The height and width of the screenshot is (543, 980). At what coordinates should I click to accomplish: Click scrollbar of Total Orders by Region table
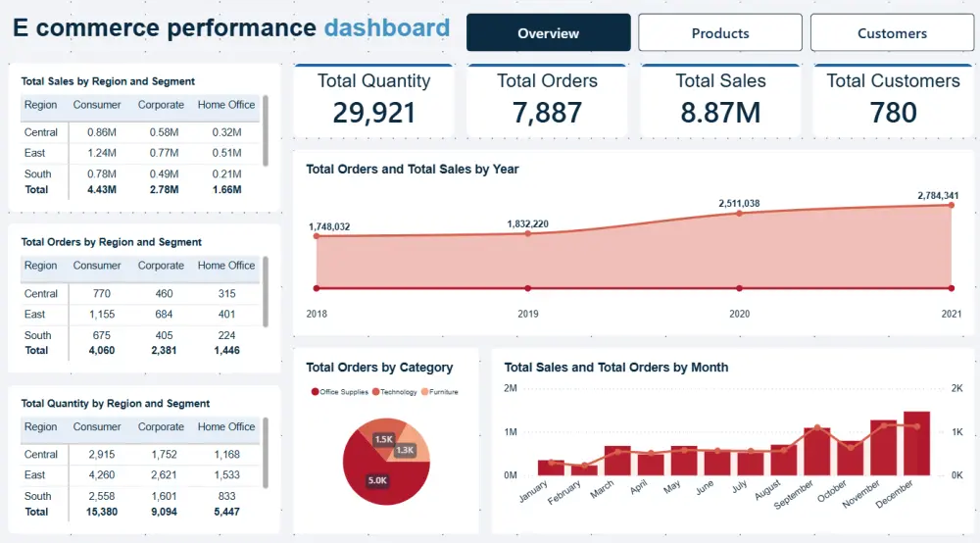point(266,292)
